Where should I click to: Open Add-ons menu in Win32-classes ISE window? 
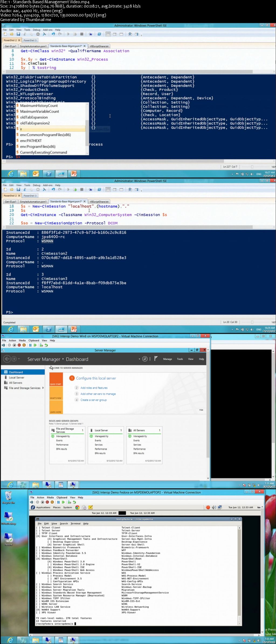(48, 30)
